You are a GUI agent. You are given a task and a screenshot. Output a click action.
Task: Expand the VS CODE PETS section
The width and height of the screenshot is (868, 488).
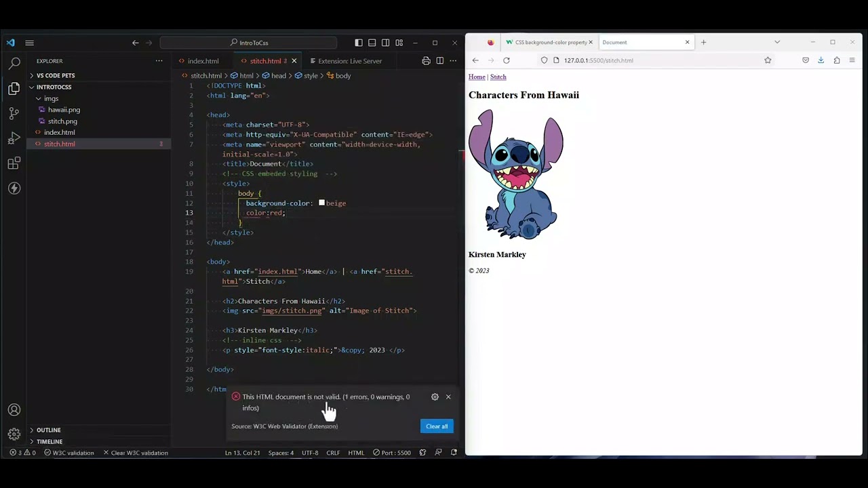click(x=56, y=75)
